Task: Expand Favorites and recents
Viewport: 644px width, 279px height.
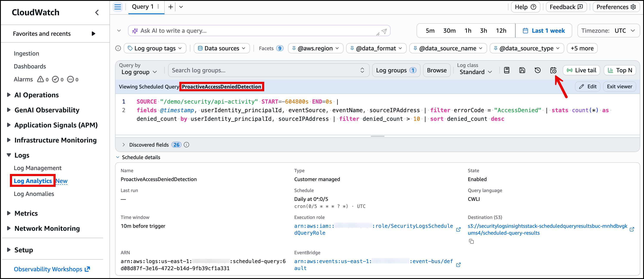Action: tap(93, 34)
